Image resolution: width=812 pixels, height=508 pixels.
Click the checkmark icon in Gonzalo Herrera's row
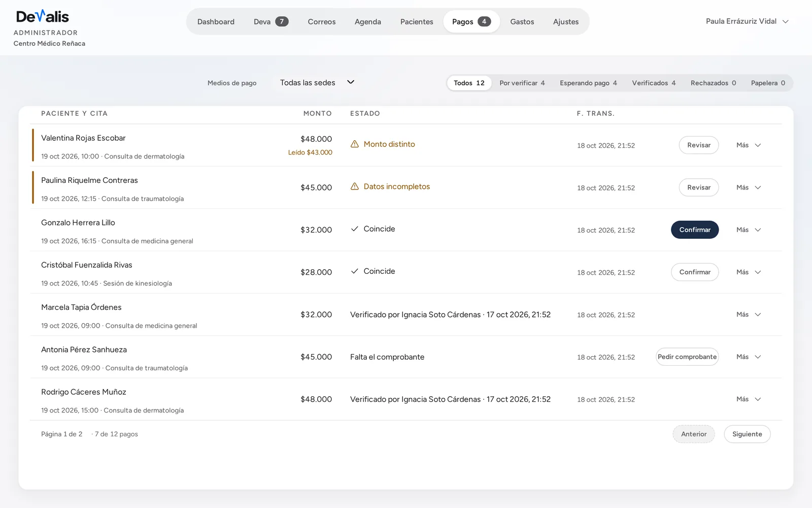pyautogui.click(x=355, y=229)
